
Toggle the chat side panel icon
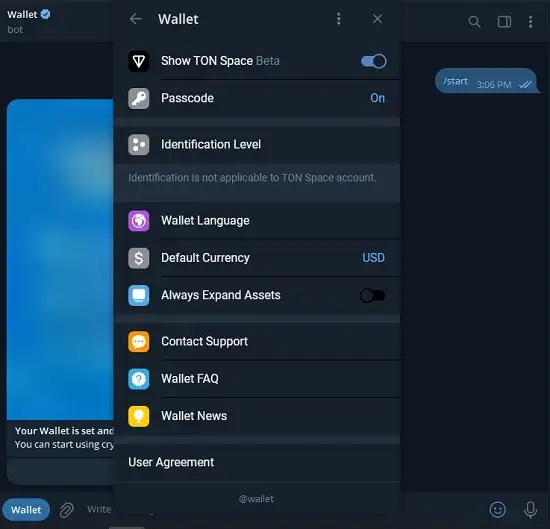(x=504, y=22)
